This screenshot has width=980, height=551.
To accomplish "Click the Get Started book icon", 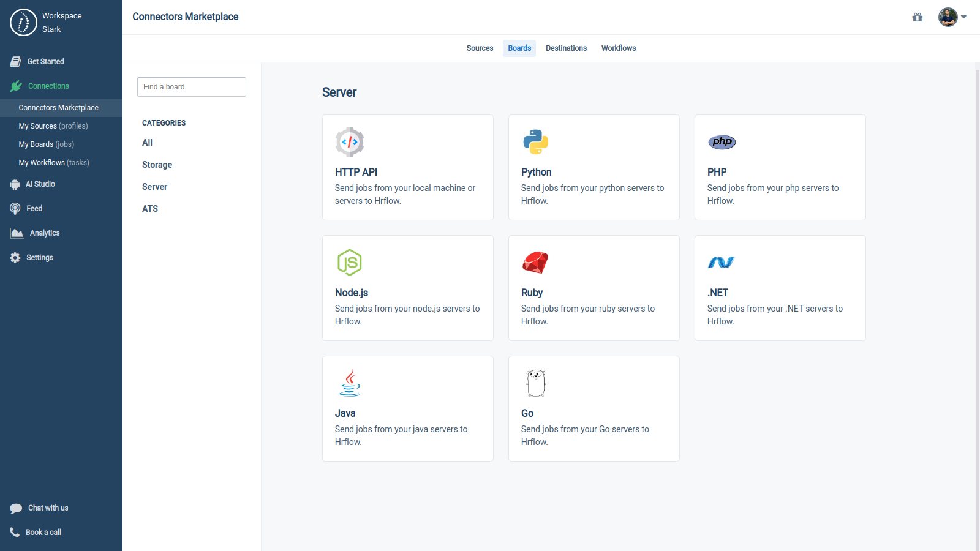I will tap(16, 62).
